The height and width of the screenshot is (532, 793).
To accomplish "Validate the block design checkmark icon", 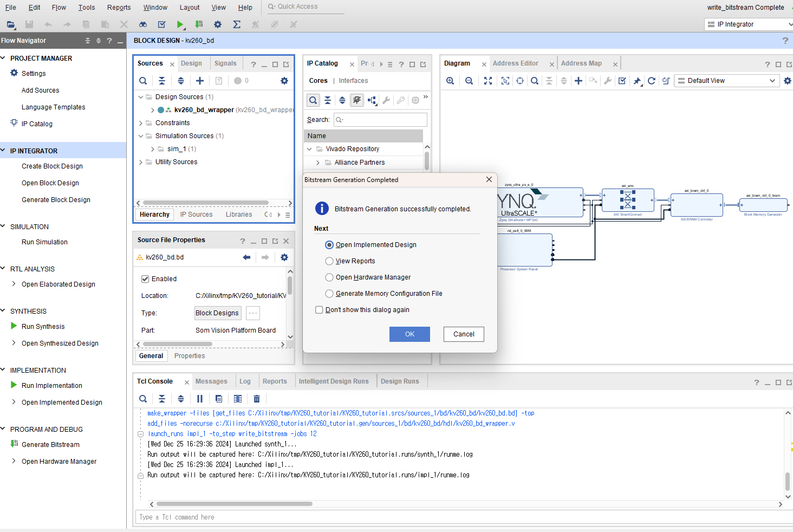I will point(622,81).
